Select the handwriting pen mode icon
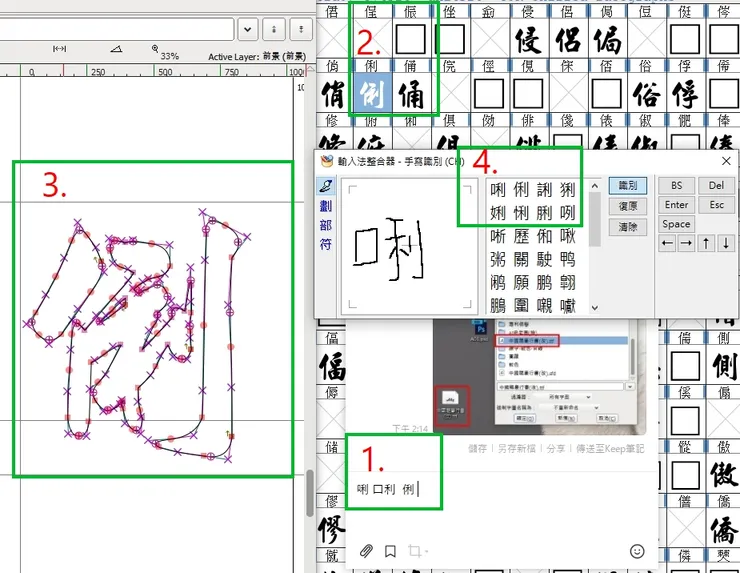Image resolution: width=740 pixels, height=573 pixels. [325, 186]
